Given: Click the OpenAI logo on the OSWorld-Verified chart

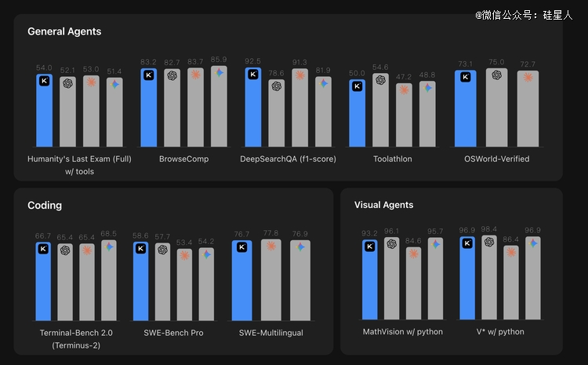Looking at the screenshot, I should (x=495, y=75).
